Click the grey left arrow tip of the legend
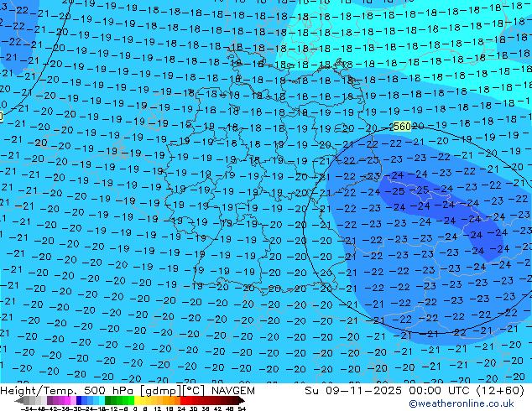The height and width of the screenshot is (411, 532). pyautogui.click(x=18, y=400)
